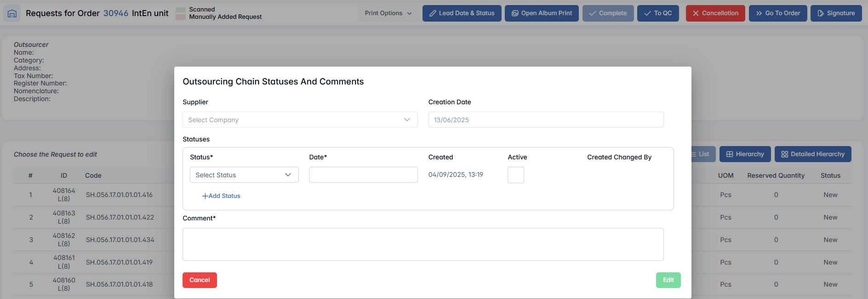Click the status Date input field
The height and width of the screenshot is (299, 868).
pyautogui.click(x=363, y=175)
